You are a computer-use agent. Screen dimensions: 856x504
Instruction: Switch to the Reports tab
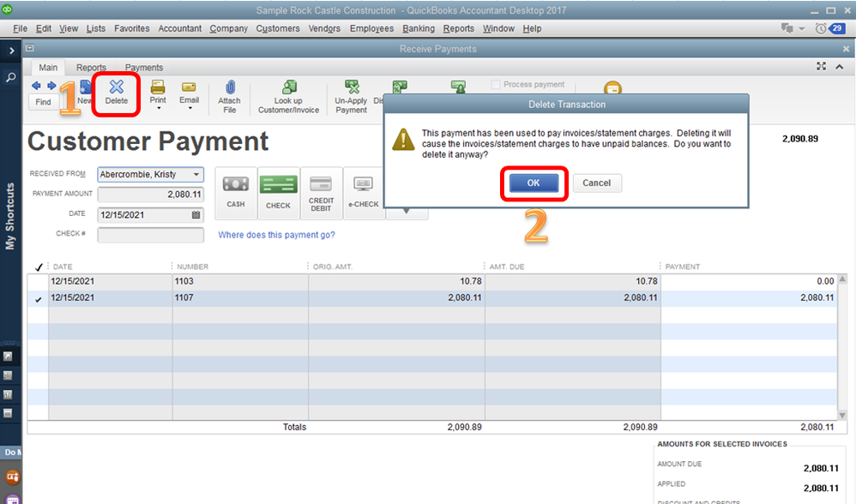tap(91, 68)
